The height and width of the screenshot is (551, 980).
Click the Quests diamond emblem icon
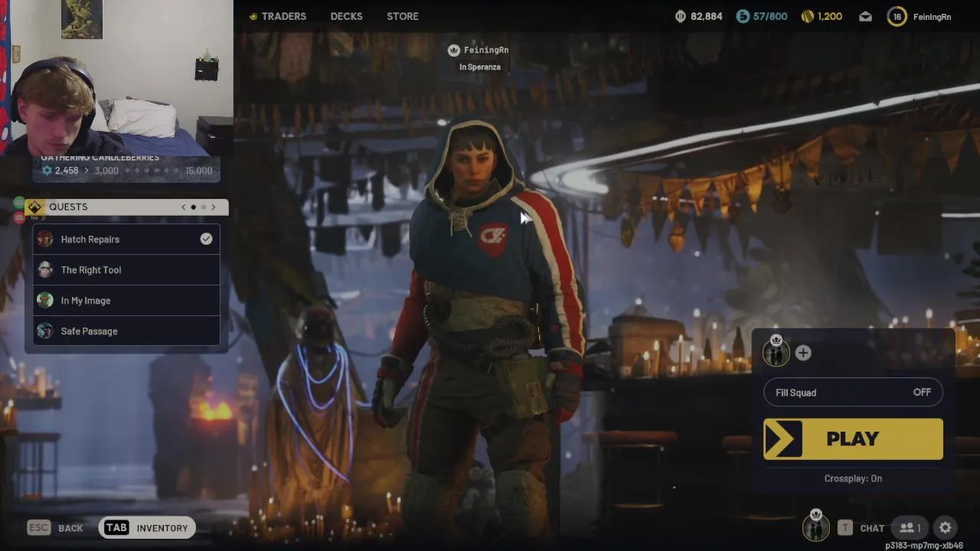pyautogui.click(x=34, y=207)
